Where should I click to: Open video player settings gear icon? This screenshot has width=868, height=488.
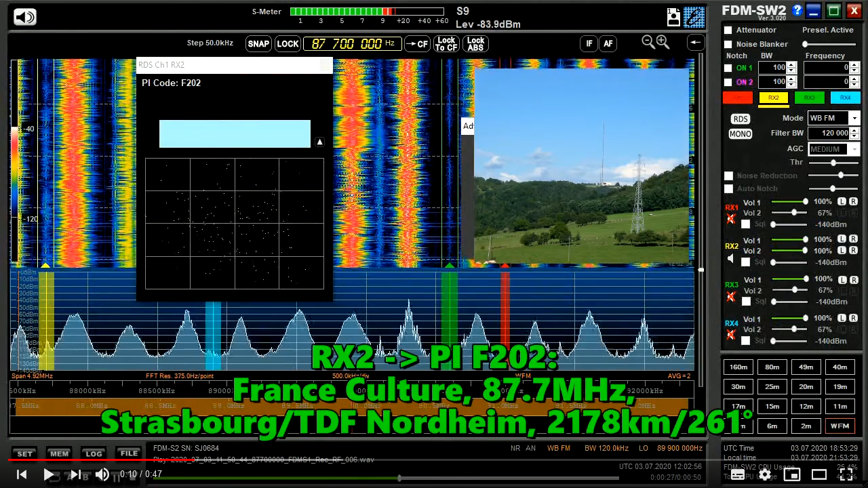[x=765, y=474]
